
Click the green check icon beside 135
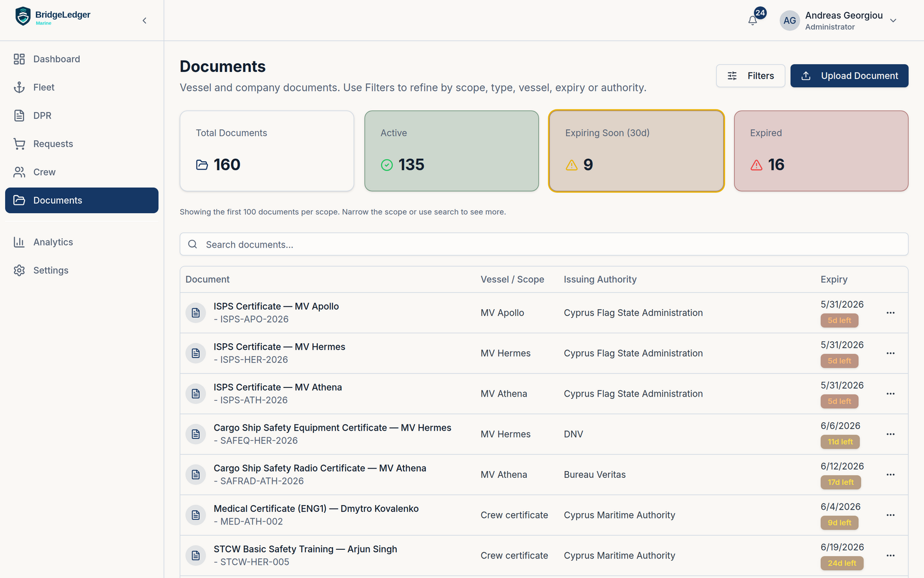coord(387,165)
